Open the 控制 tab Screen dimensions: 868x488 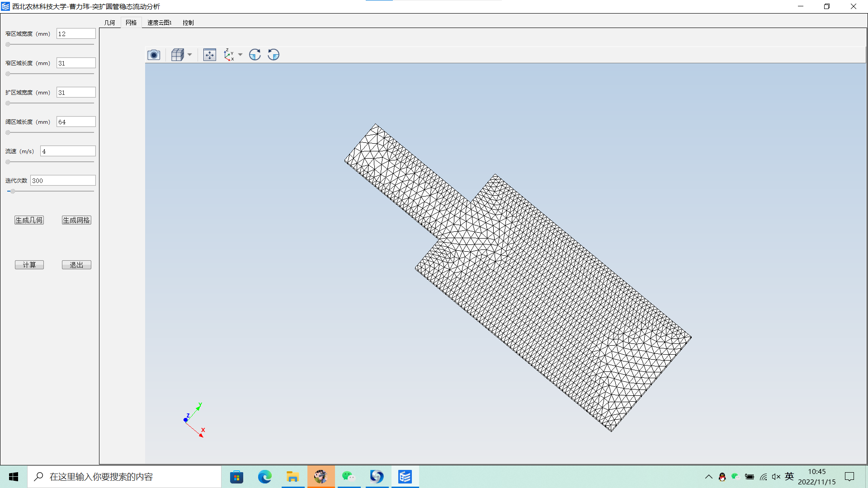pos(188,23)
